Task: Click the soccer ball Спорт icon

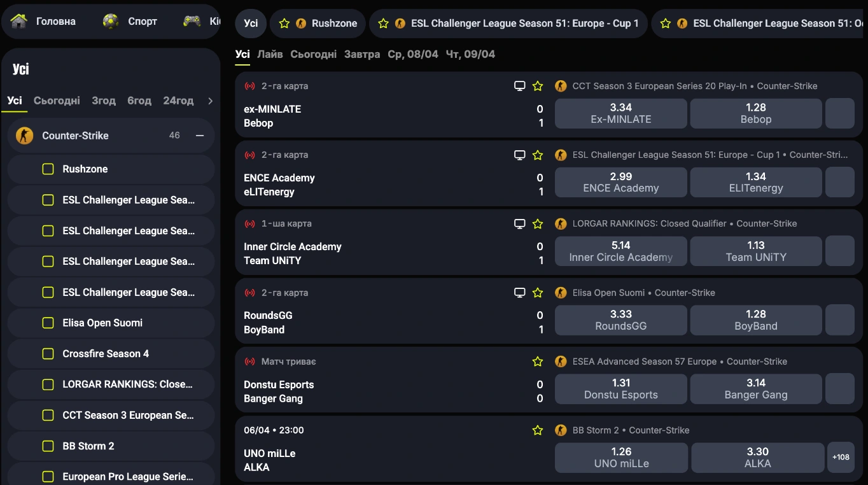Action: tap(111, 21)
